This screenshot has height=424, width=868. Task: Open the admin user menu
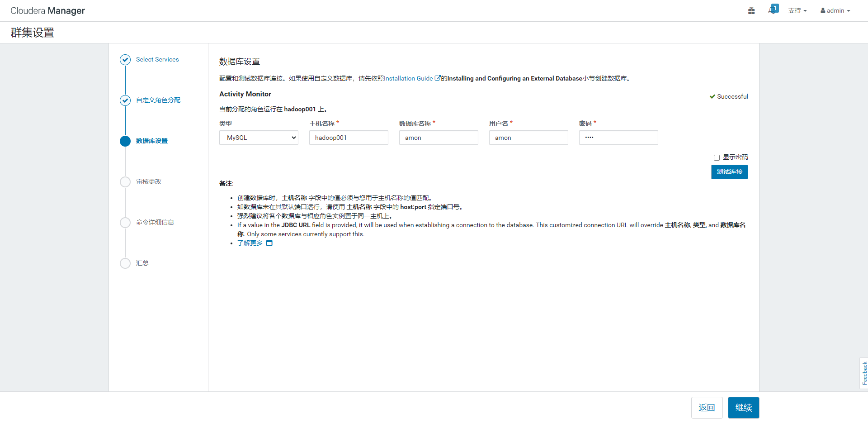tap(835, 11)
